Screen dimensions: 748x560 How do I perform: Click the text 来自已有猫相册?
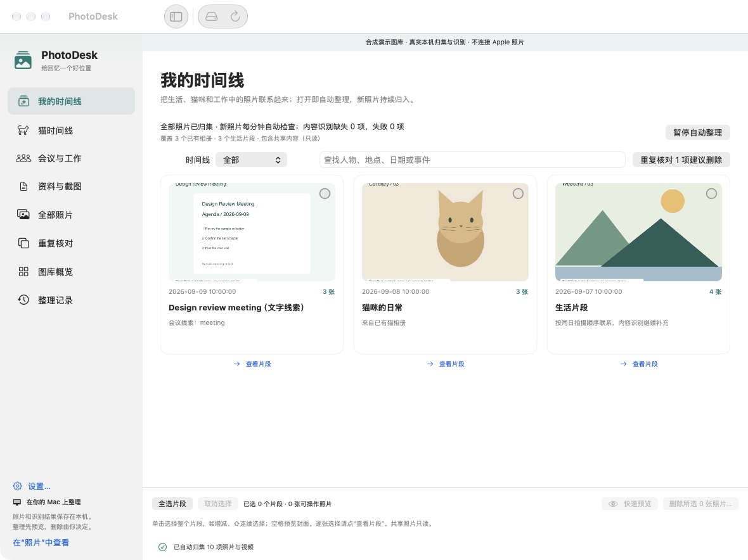[384, 322]
